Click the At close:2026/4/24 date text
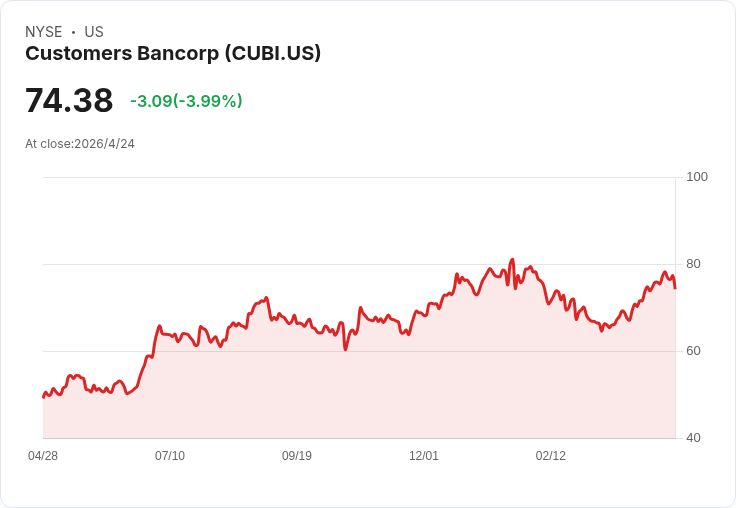The image size is (736, 508). pyautogui.click(x=80, y=144)
